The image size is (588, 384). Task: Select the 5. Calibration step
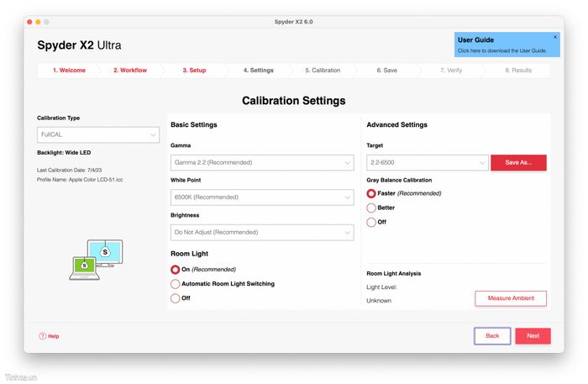323,70
